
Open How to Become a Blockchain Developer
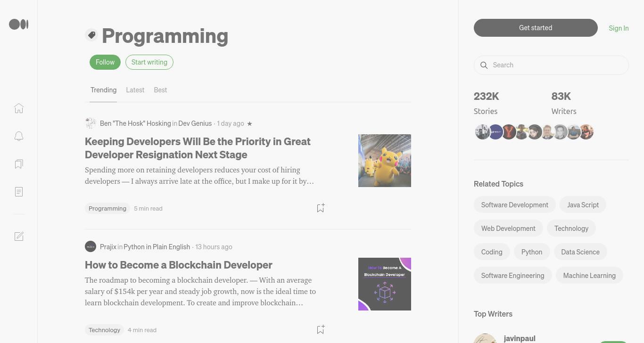179,265
